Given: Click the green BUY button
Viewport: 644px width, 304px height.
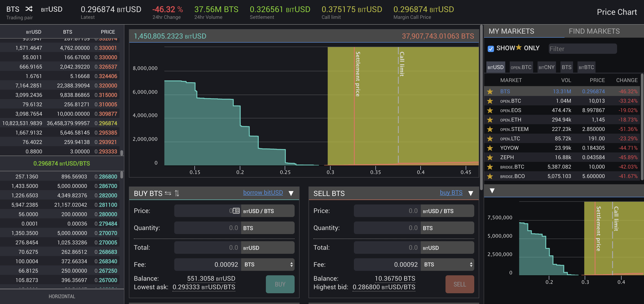Looking at the screenshot, I should click(280, 284).
